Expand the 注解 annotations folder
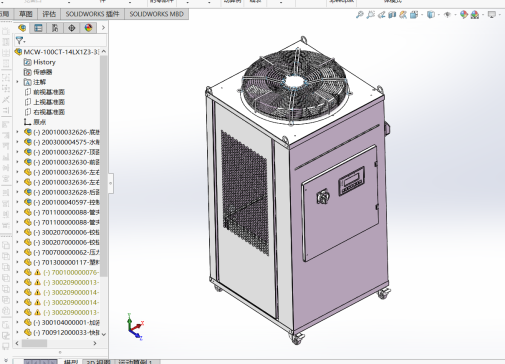 pyautogui.click(x=18, y=82)
